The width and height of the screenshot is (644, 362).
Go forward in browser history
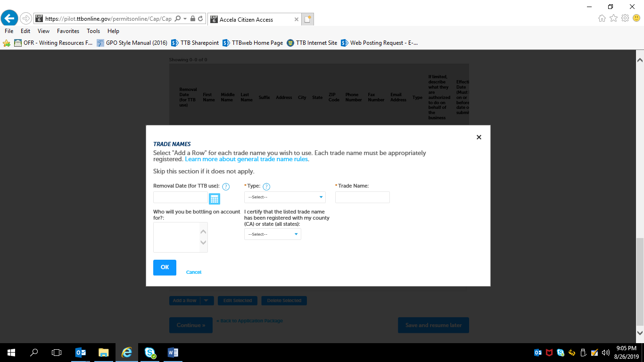25,19
